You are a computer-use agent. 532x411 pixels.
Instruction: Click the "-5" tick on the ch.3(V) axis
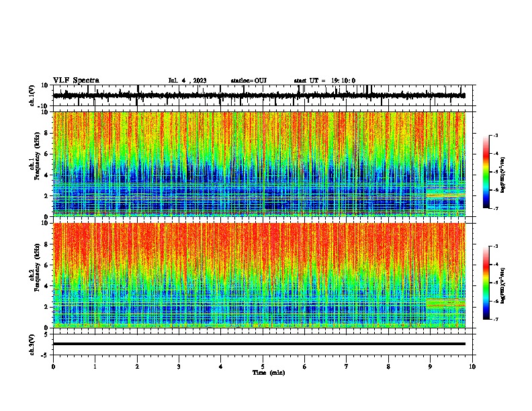45,355
